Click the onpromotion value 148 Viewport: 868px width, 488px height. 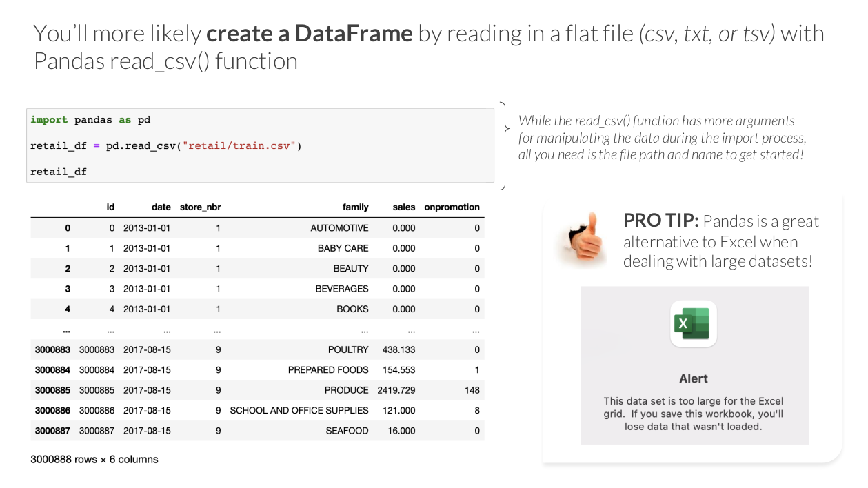(472, 390)
